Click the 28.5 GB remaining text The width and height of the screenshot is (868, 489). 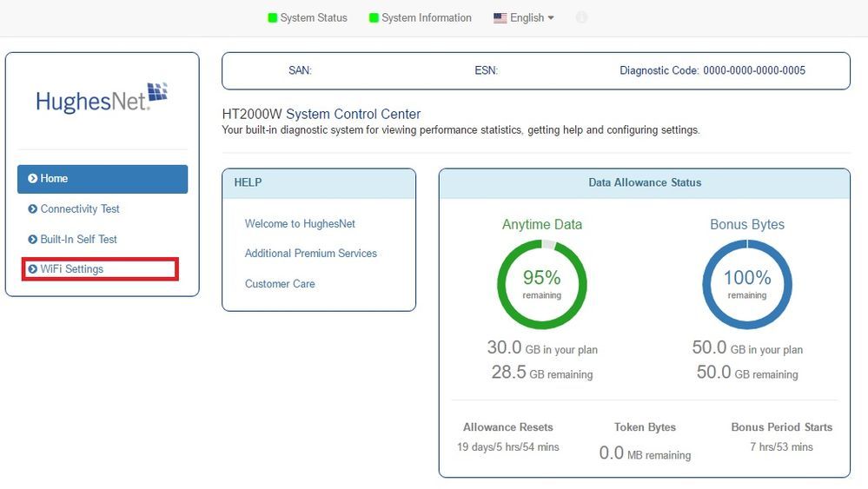point(542,373)
